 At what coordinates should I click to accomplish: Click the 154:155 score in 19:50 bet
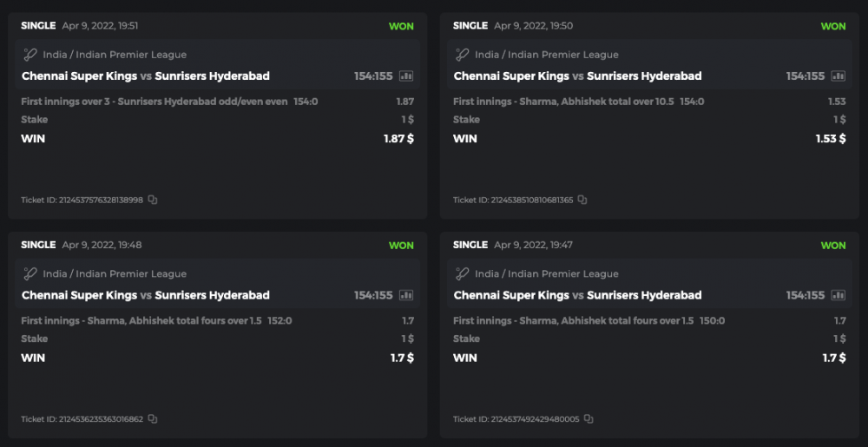click(x=806, y=76)
